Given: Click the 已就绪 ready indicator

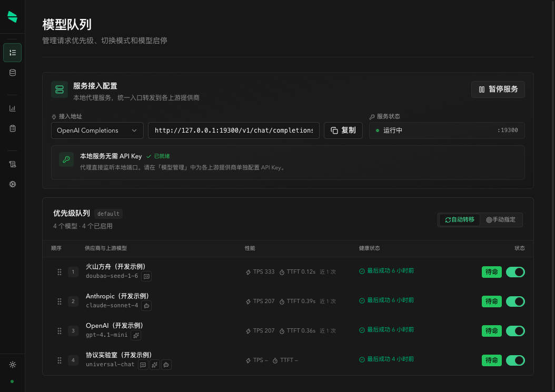Looking at the screenshot, I should pyautogui.click(x=158, y=156).
